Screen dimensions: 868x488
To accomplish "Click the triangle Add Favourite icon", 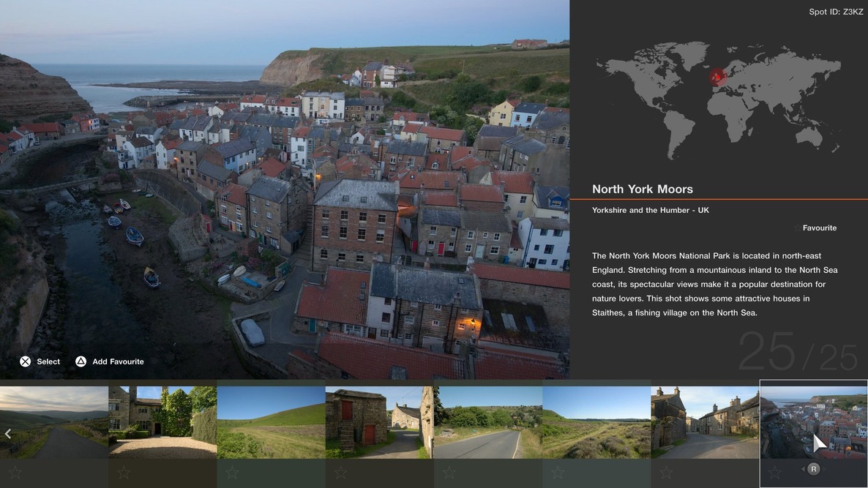I will [x=81, y=361].
